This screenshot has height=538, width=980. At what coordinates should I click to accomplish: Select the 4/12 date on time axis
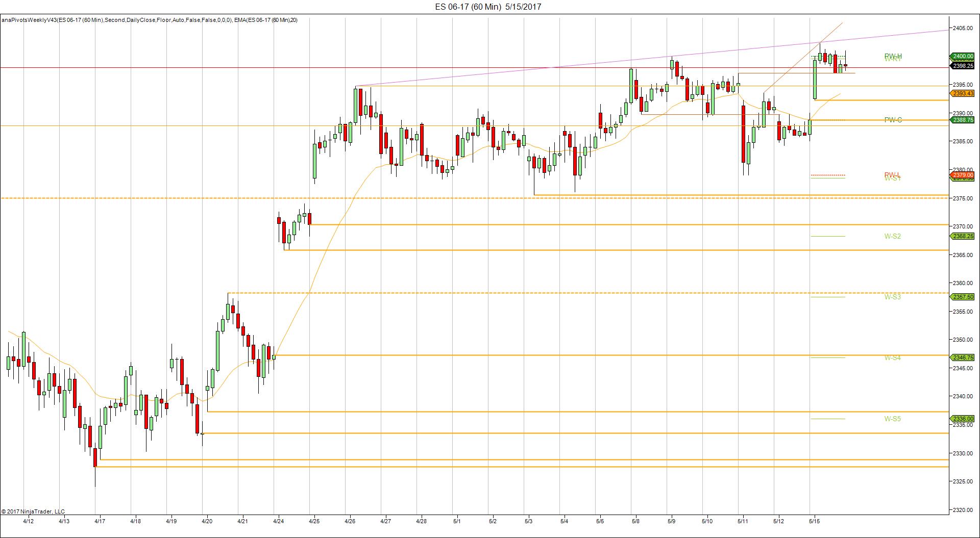pos(29,521)
